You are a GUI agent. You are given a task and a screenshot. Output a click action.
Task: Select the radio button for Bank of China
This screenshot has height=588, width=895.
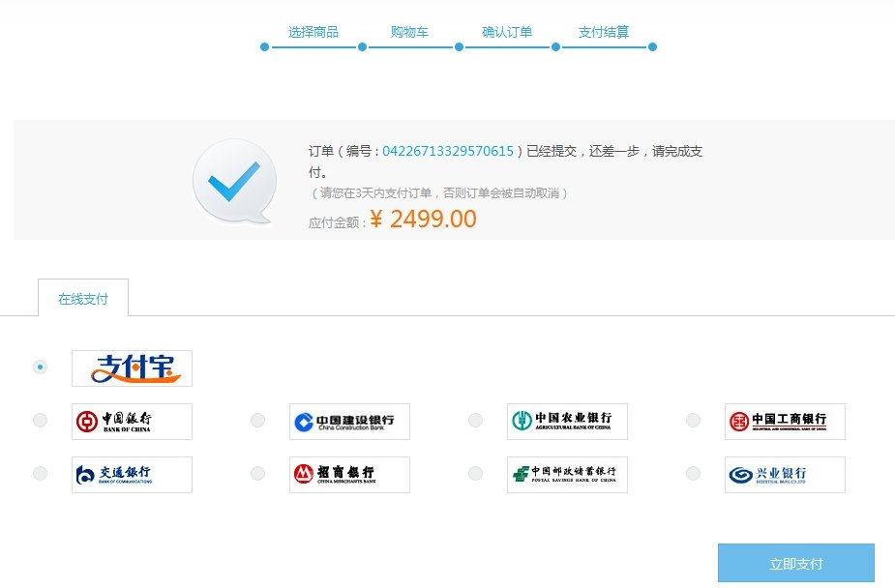(40, 420)
